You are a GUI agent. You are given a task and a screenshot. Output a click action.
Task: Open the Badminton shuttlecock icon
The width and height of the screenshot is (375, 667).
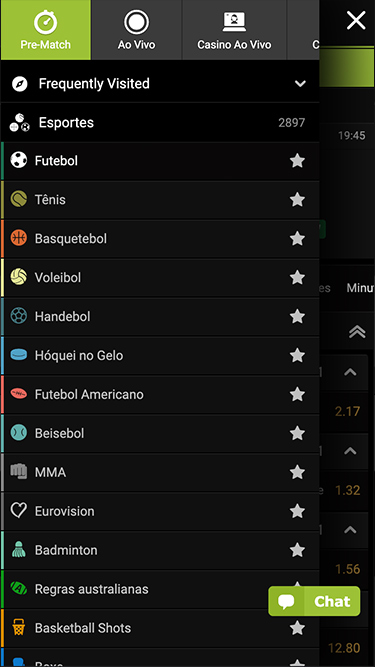click(x=19, y=550)
